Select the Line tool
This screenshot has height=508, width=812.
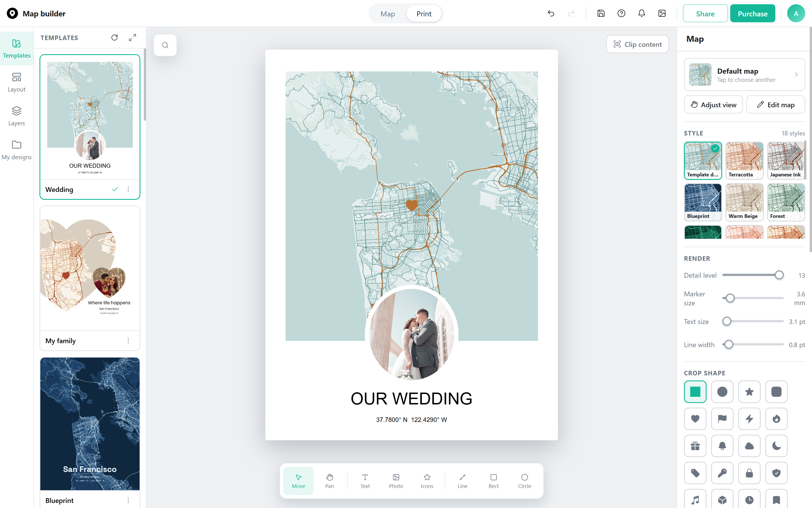click(x=462, y=481)
